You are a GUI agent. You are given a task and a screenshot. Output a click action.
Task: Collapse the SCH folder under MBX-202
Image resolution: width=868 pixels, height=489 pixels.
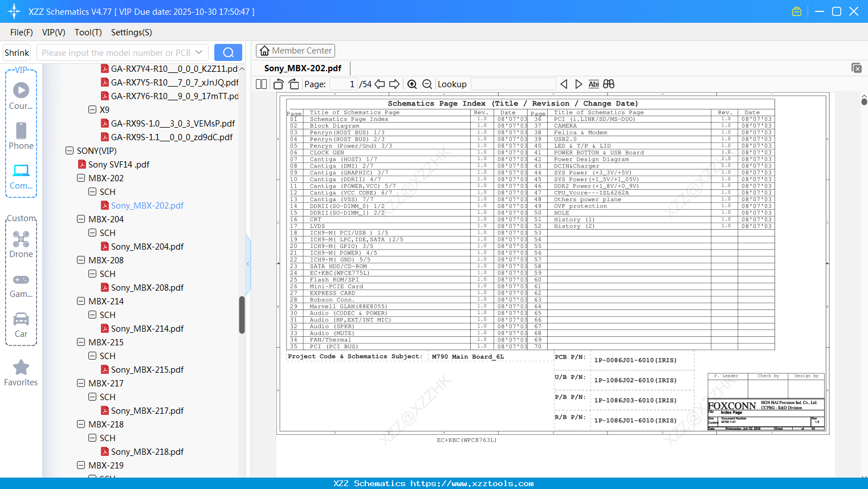click(x=92, y=191)
